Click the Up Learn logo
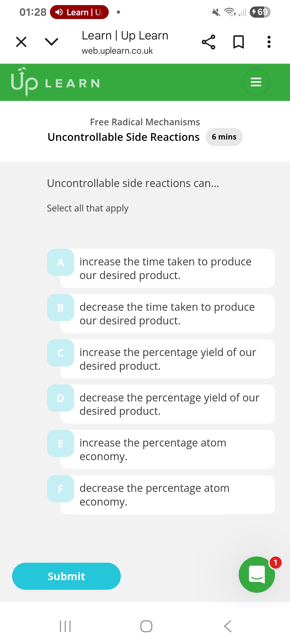 point(55,82)
